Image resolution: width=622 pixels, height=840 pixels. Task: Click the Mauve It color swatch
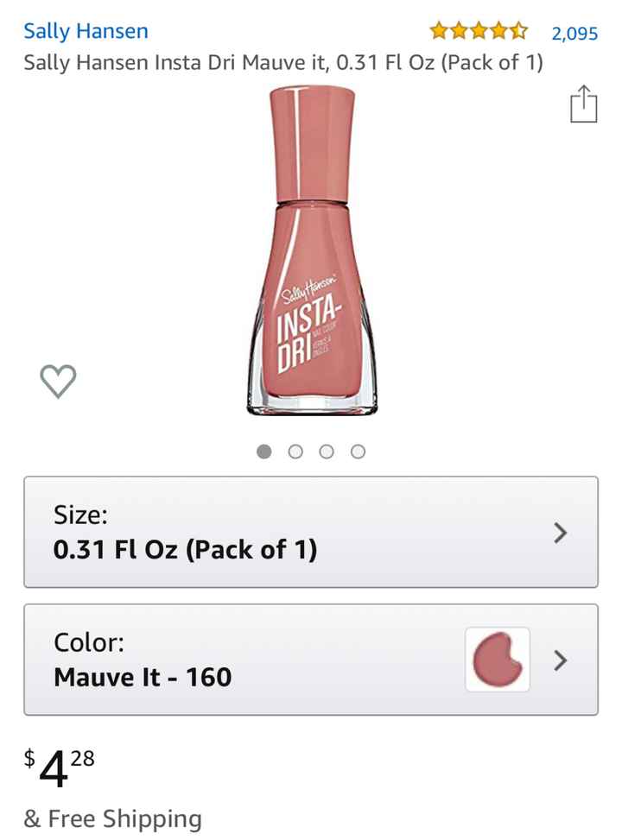coord(498,660)
